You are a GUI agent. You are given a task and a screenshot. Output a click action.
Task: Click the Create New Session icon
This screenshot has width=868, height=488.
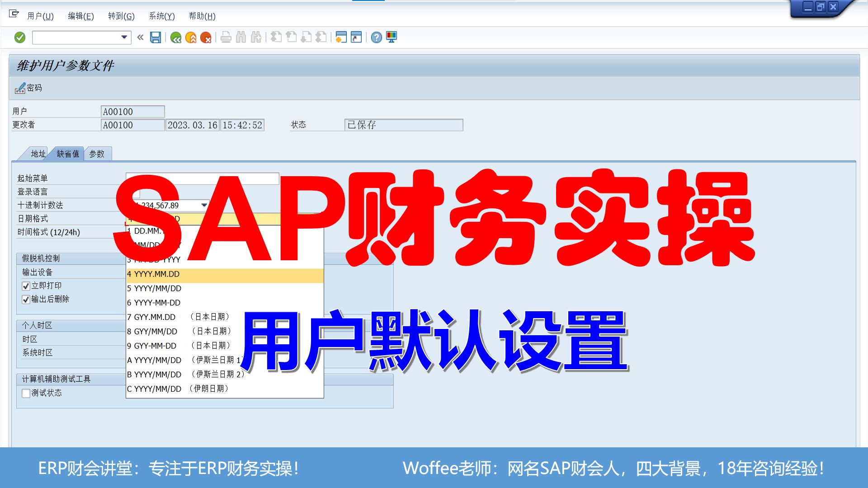click(x=341, y=38)
